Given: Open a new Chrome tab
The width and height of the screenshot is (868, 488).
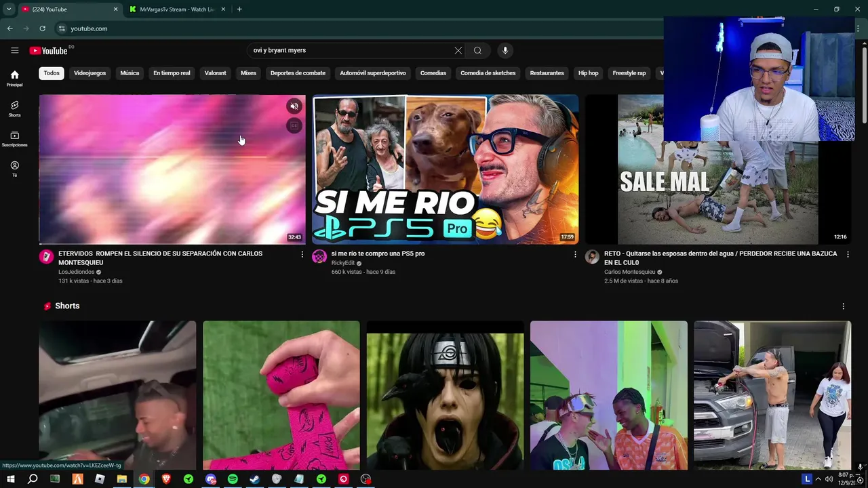Looking at the screenshot, I should tap(239, 9).
